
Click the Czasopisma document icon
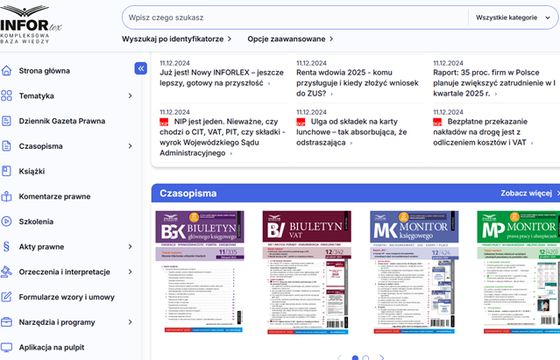6,146
